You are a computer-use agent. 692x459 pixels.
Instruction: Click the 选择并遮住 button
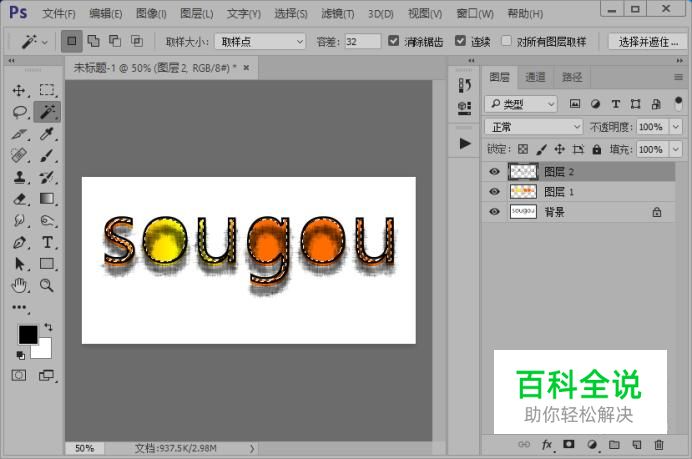click(648, 42)
